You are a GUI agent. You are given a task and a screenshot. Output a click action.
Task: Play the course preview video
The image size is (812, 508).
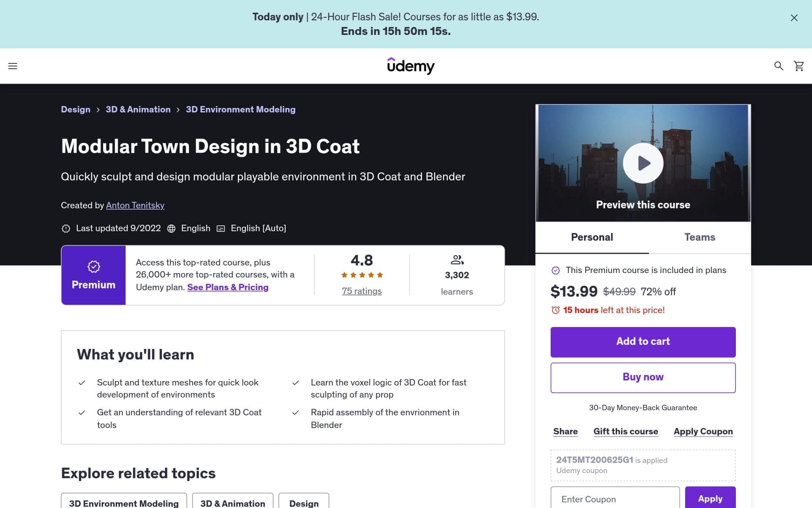[x=643, y=163]
